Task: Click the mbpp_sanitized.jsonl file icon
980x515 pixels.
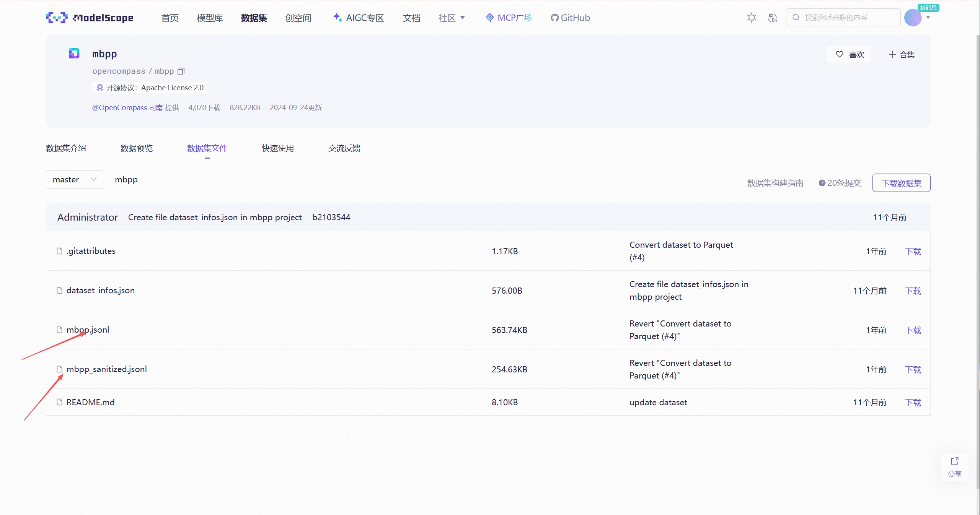Action: coord(59,369)
